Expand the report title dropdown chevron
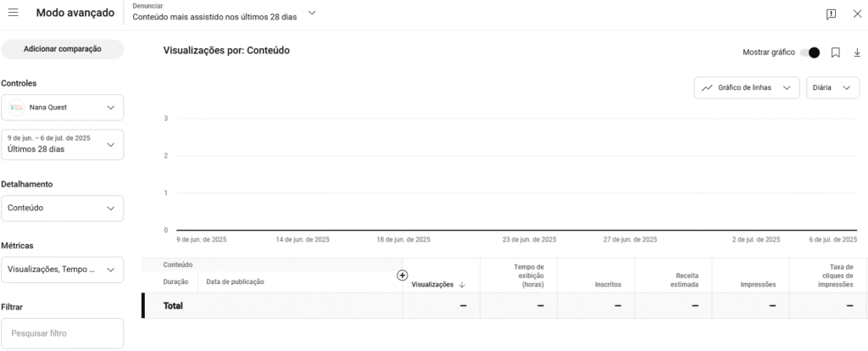Image resolution: width=868 pixels, height=351 pixels. click(x=312, y=13)
